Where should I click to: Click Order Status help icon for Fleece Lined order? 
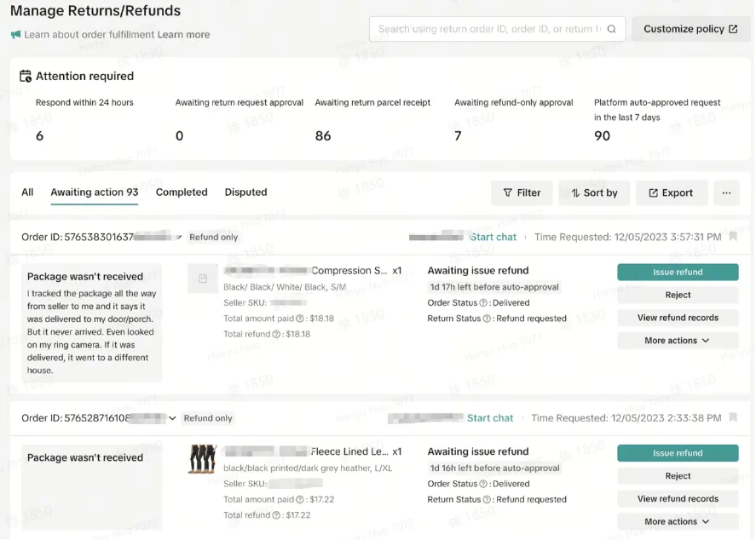[x=483, y=484]
